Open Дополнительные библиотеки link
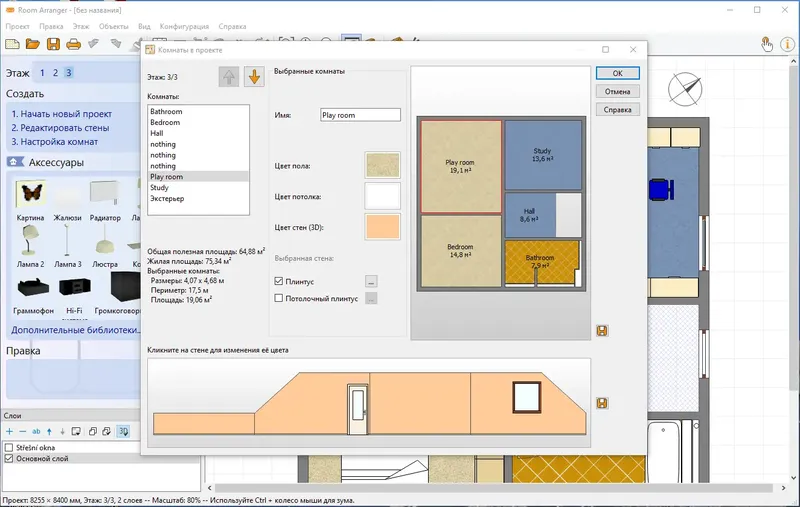800x507 pixels. click(76, 330)
